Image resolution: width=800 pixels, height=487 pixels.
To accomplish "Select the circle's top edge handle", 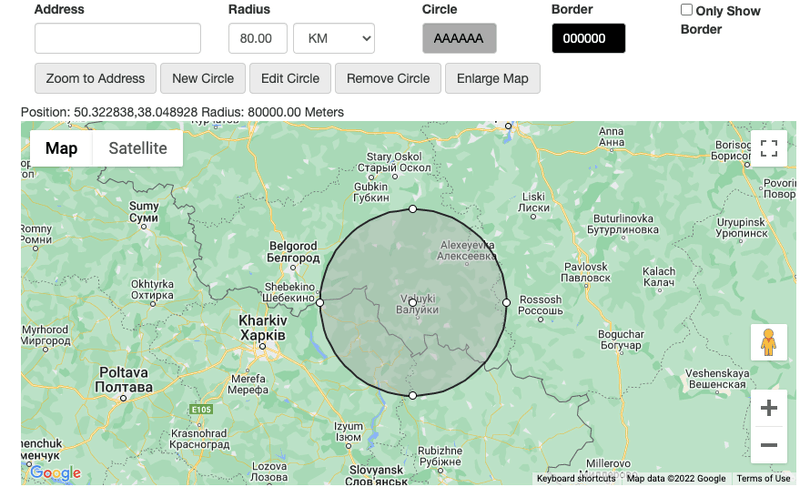I will pos(413,209).
